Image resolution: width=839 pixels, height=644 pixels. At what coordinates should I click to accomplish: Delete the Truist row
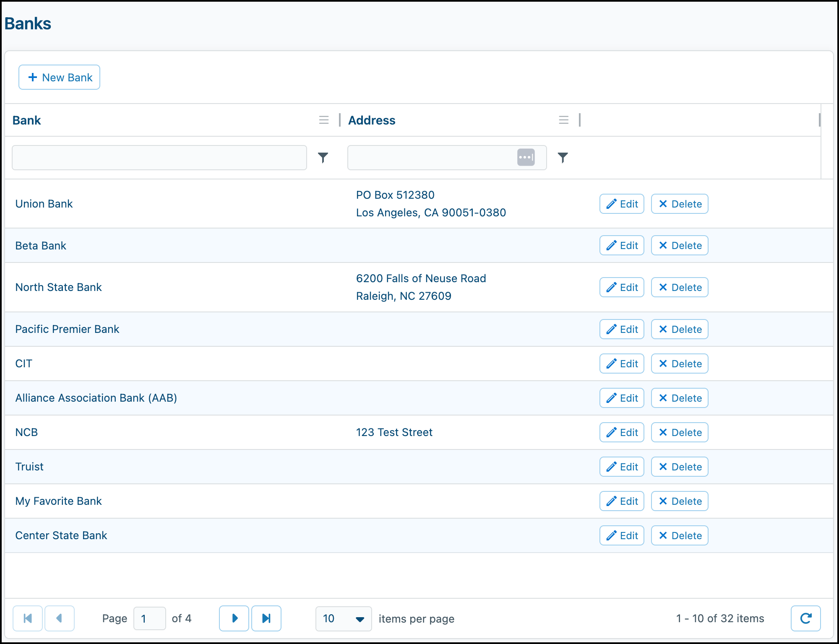[x=680, y=467]
